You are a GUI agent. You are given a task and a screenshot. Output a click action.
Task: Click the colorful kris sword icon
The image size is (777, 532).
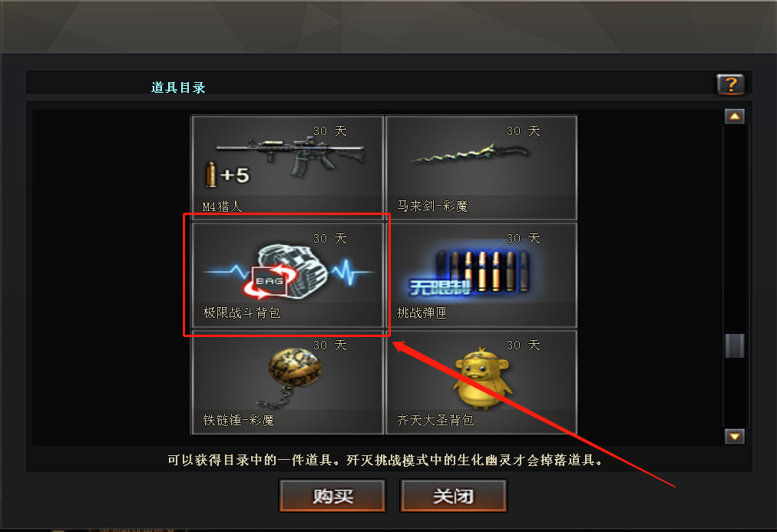pyautogui.click(x=470, y=153)
